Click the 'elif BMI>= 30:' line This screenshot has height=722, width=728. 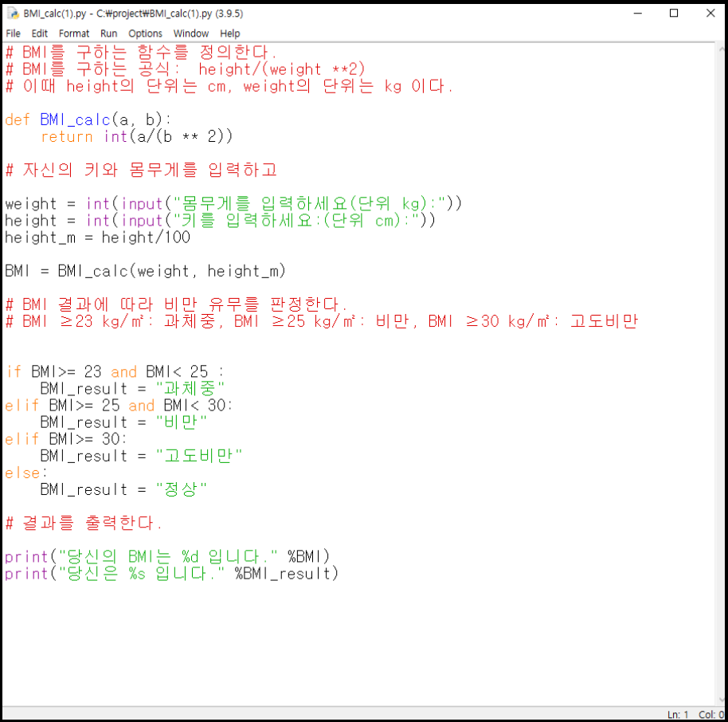click(x=66, y=439)
